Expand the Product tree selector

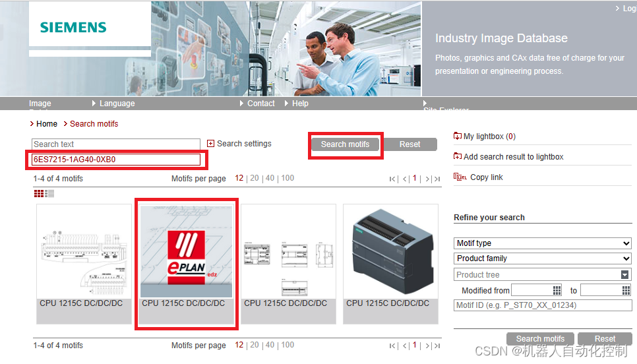(x=624, y=275)
